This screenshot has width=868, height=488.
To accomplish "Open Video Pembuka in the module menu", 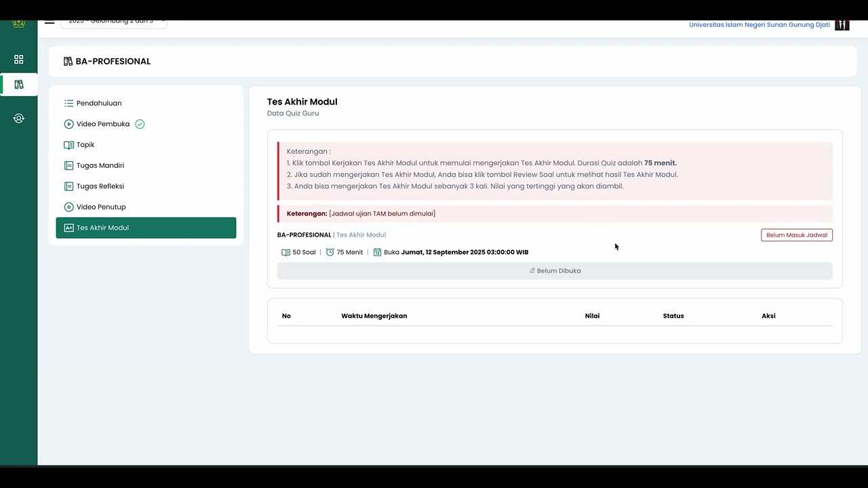I will 146,124.
